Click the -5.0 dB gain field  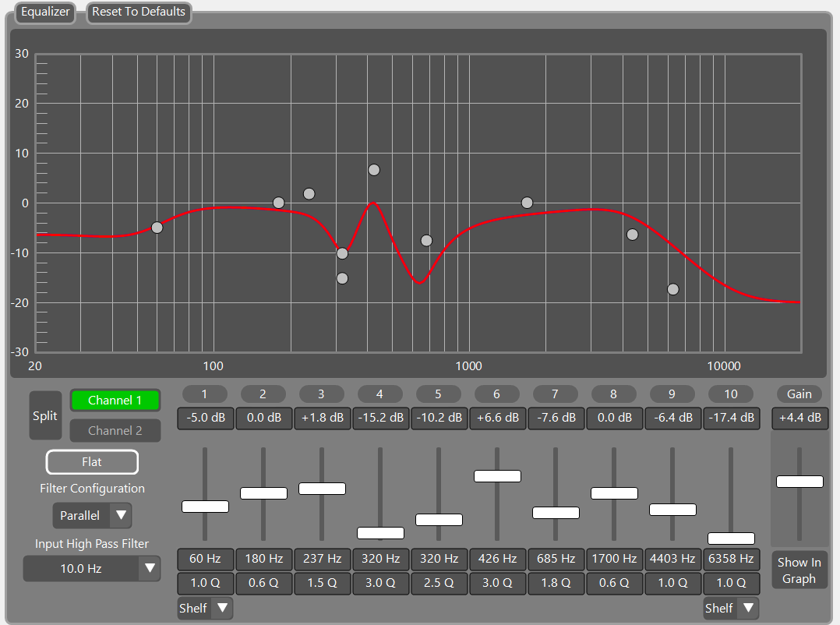206,418
